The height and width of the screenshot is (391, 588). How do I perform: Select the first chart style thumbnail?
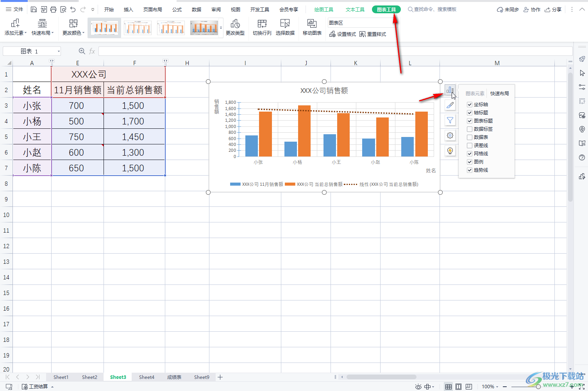coord(104,28)
